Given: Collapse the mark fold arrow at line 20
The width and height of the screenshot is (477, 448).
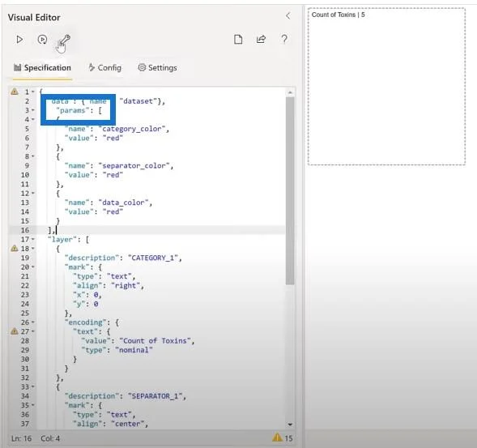Looking at the screenshot, I should 33,267.
